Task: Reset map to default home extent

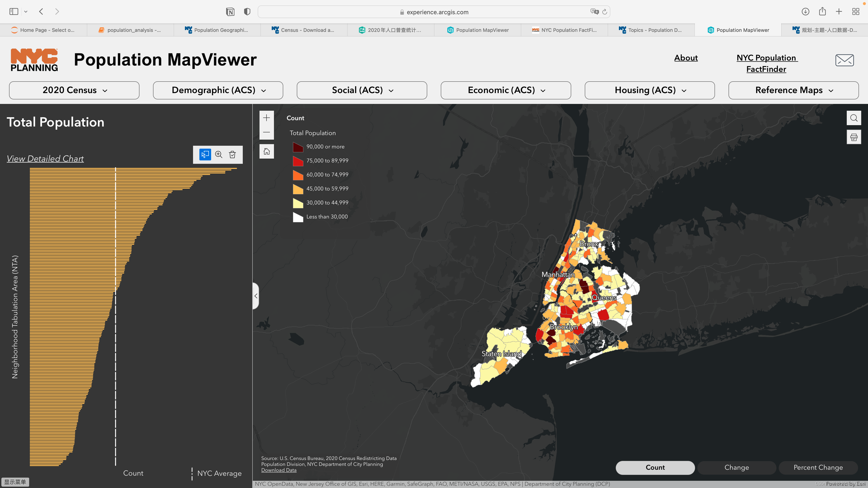Action: click(x=267, y=152)
